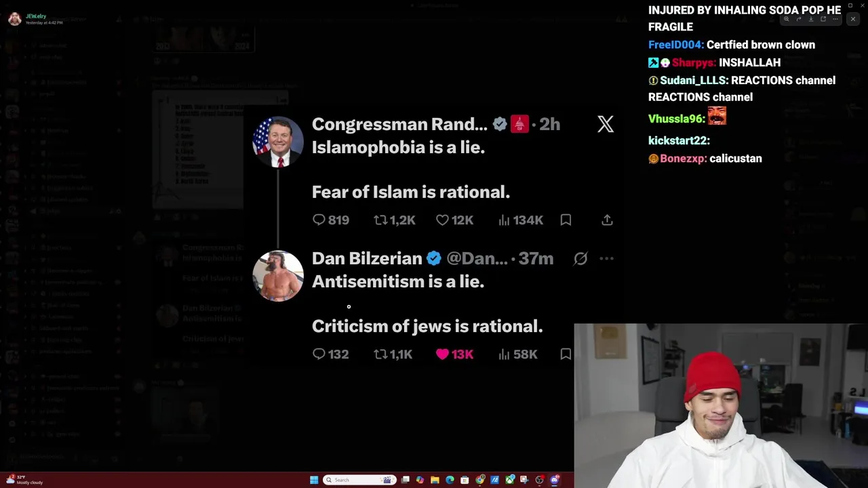The width and height of the screenshot is (868, 488).
Task: Download the image with the save icon
Action: 811,19
